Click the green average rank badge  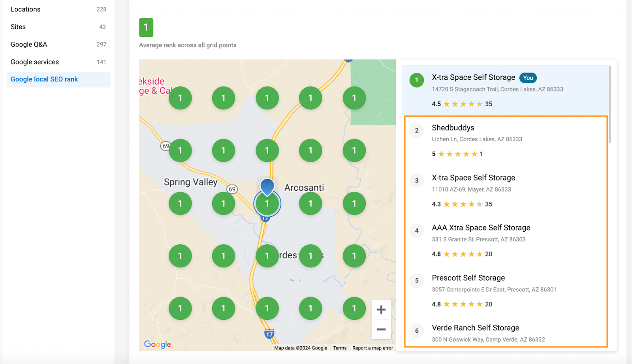tap(146, 28)
